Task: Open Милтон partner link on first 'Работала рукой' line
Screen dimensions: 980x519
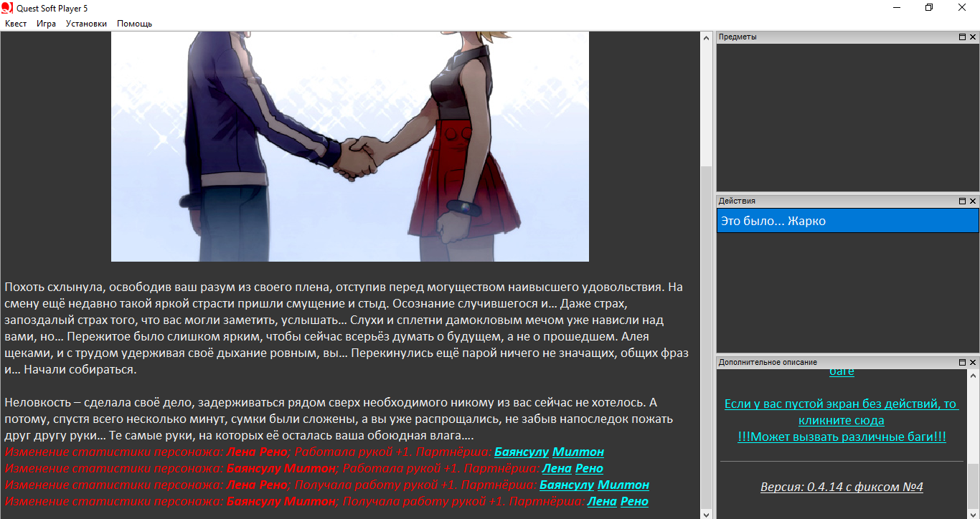Action: (x=578, y=452)
